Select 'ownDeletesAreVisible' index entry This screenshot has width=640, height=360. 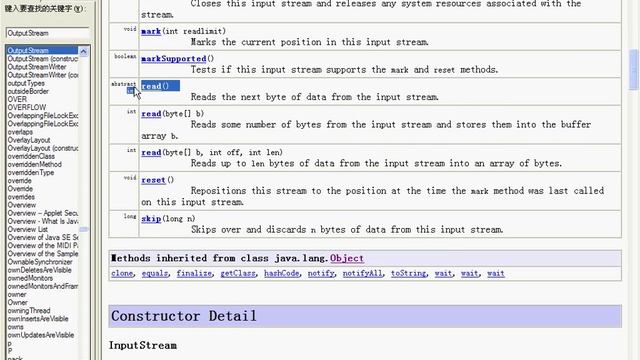(x=40, y=270)
